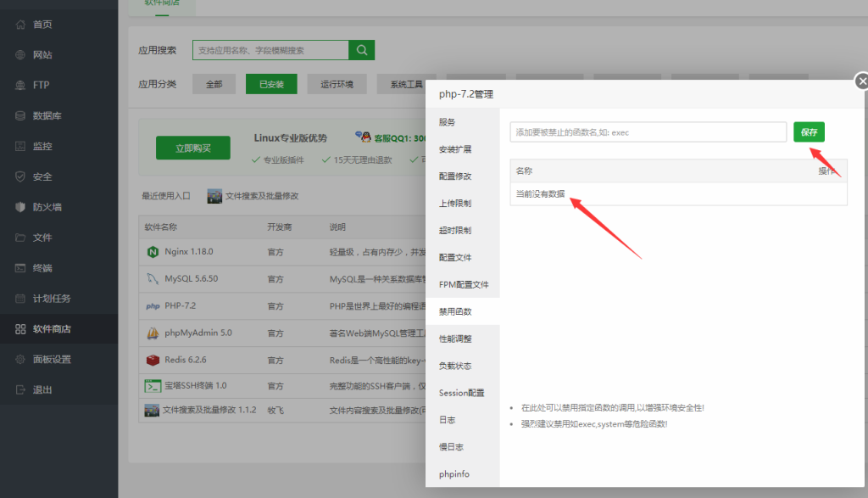868x498 pixels.
Task: Switch to the 运行环境 category tab
Action: [338, 84]
